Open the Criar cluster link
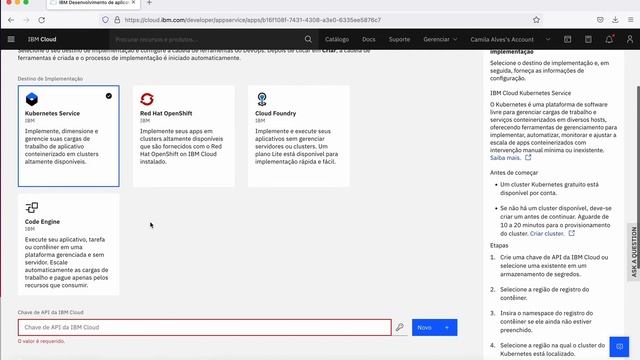 [547, 233]
